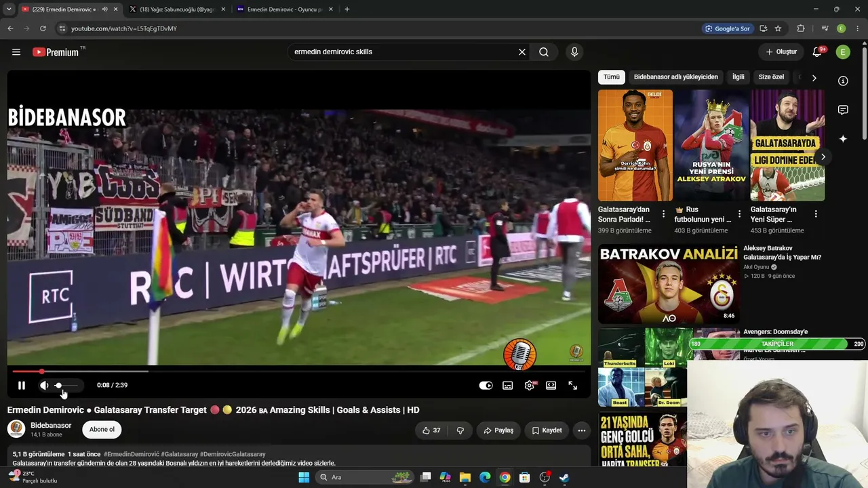868x488 pixels.
Task: Open File Explorer from the taskbar
Action: [x=465, y=477]
